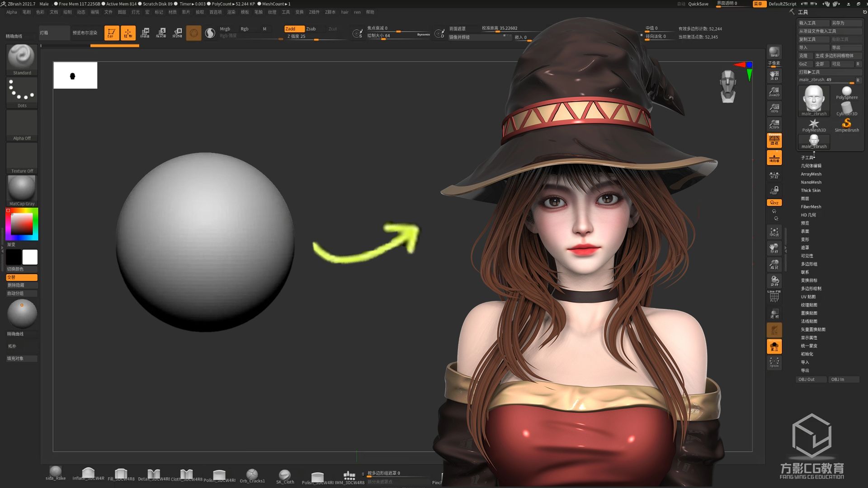The image size is (868, 488).
Task: Select the PolySphere tool thumbnail
Action: point(846,94)
